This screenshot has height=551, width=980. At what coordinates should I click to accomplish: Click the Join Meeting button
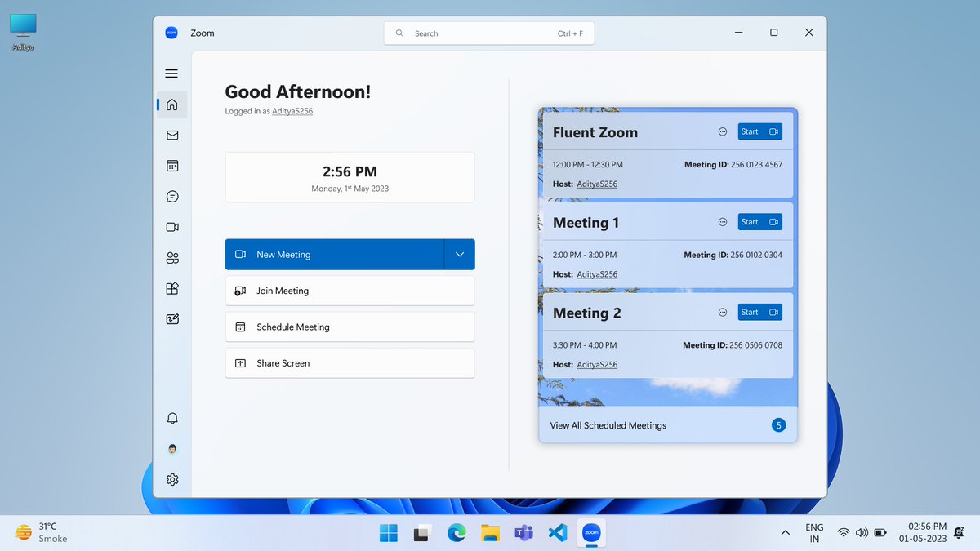tap(350, 291)
